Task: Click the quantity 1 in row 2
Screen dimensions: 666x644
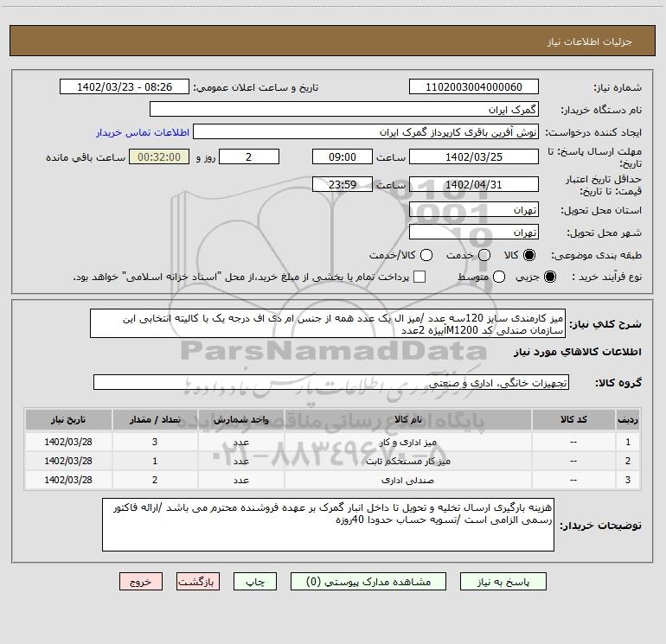Action: point(155,461)
